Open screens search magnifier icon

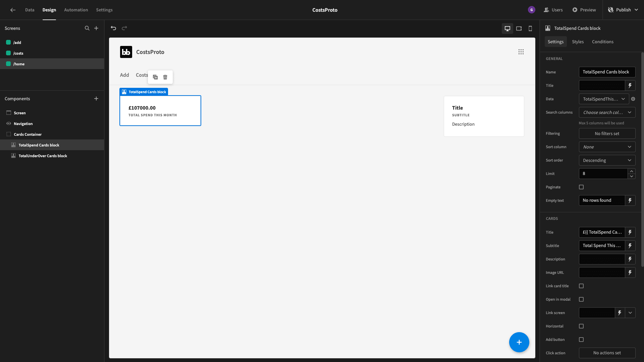pos(87,28)
